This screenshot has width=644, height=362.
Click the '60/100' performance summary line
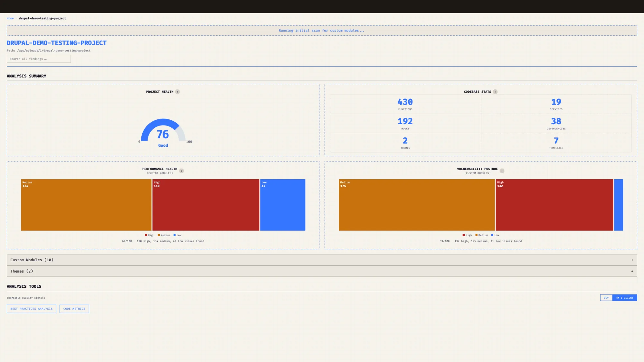[163, 241]
